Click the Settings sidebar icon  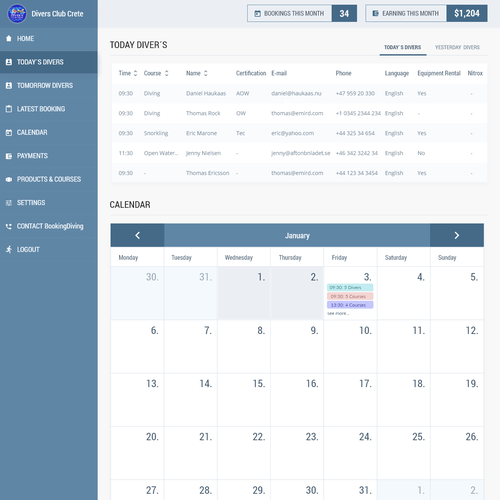9,203
